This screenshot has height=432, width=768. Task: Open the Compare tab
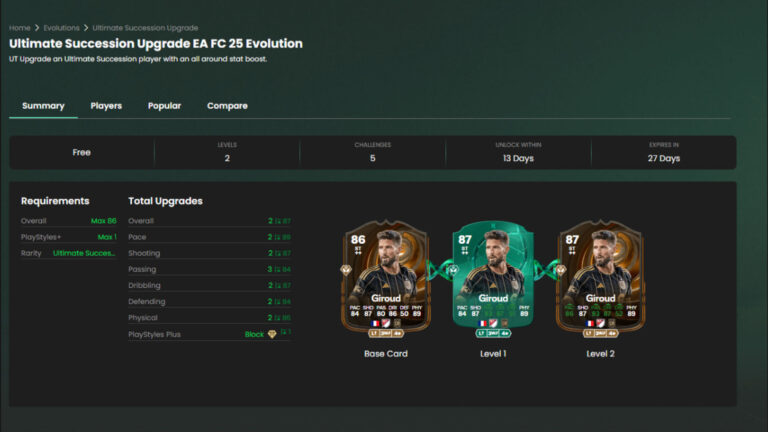pyautogui.click(x=227, y=106)
